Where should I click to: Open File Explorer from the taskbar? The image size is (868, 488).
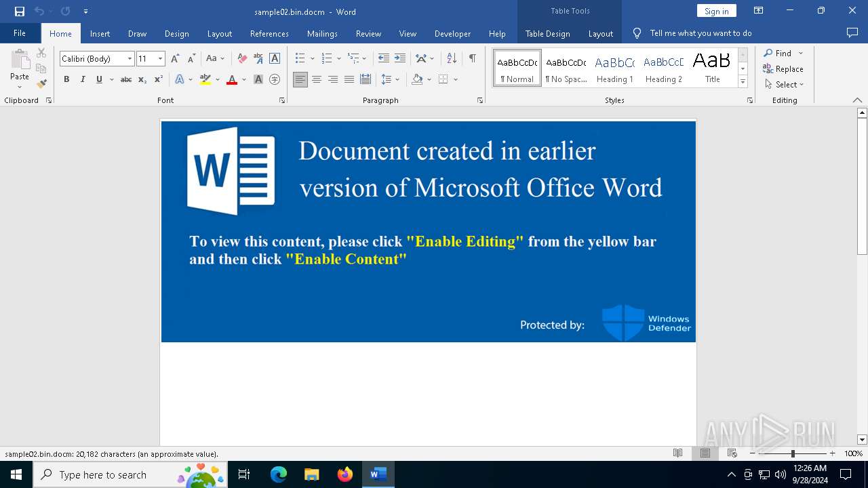click(x=312, y=474)
